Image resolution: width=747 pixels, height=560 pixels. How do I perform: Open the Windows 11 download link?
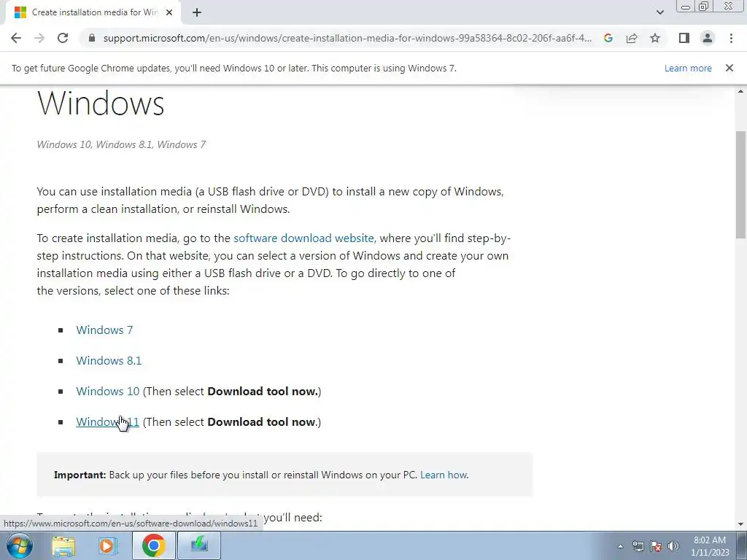108,422
